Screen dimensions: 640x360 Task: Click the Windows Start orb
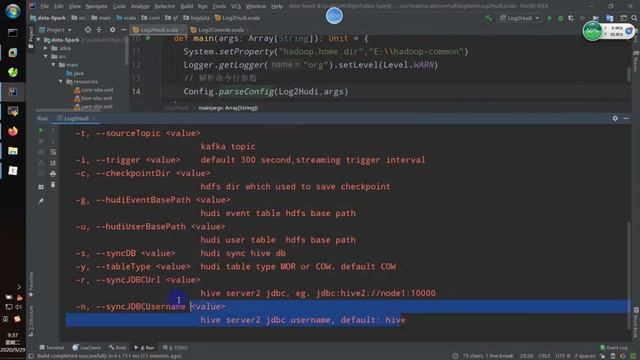[x=13, y=11]
